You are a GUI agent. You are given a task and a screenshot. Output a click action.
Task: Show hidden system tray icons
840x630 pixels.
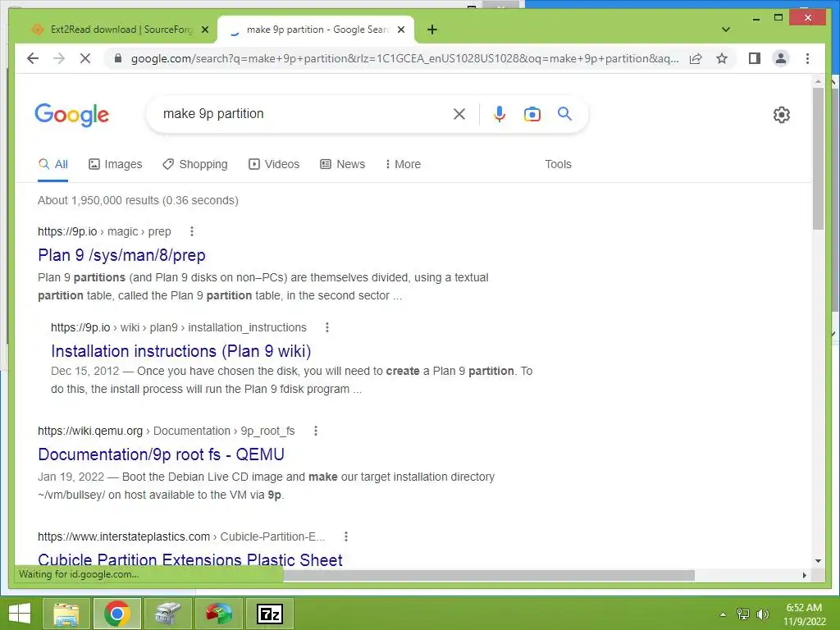(x=723, y=614)
